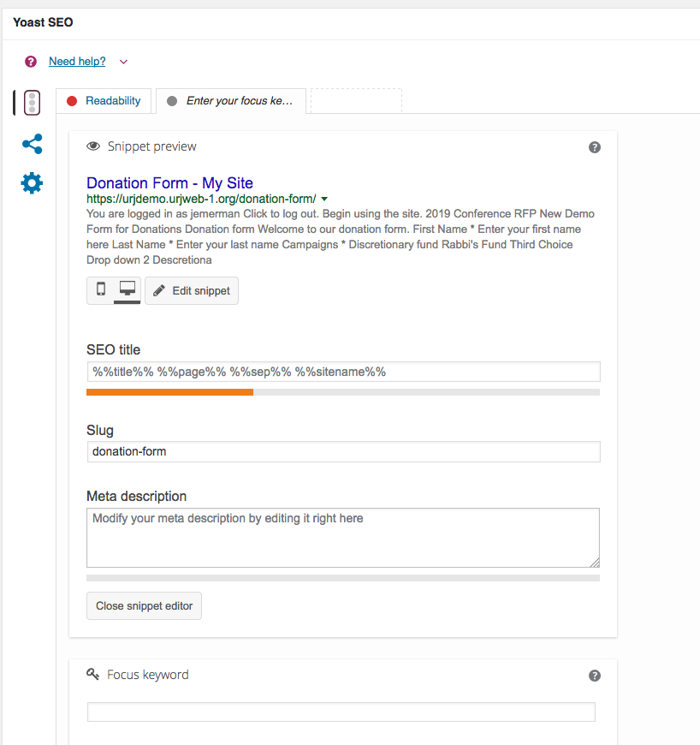Click the Donation Form - My Site title

(169, 182)
